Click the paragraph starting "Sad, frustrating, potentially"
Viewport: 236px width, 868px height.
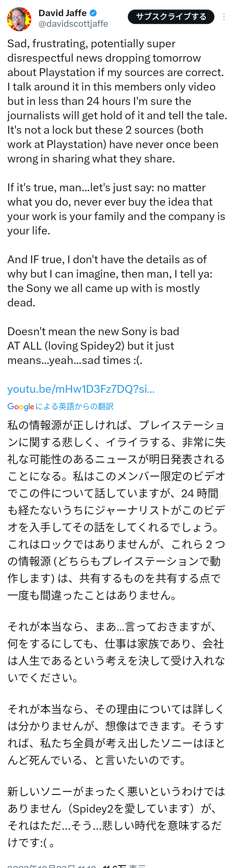pos(117,101)
